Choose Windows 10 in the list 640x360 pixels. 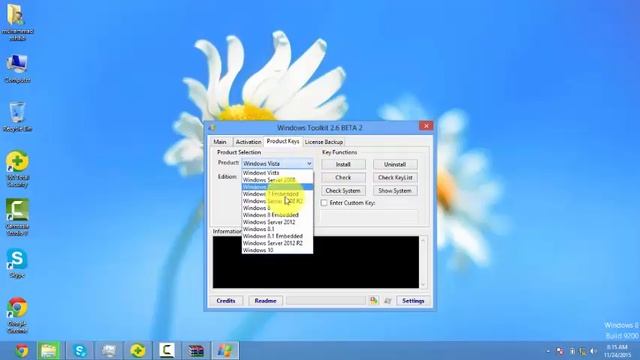pos(277,250)
